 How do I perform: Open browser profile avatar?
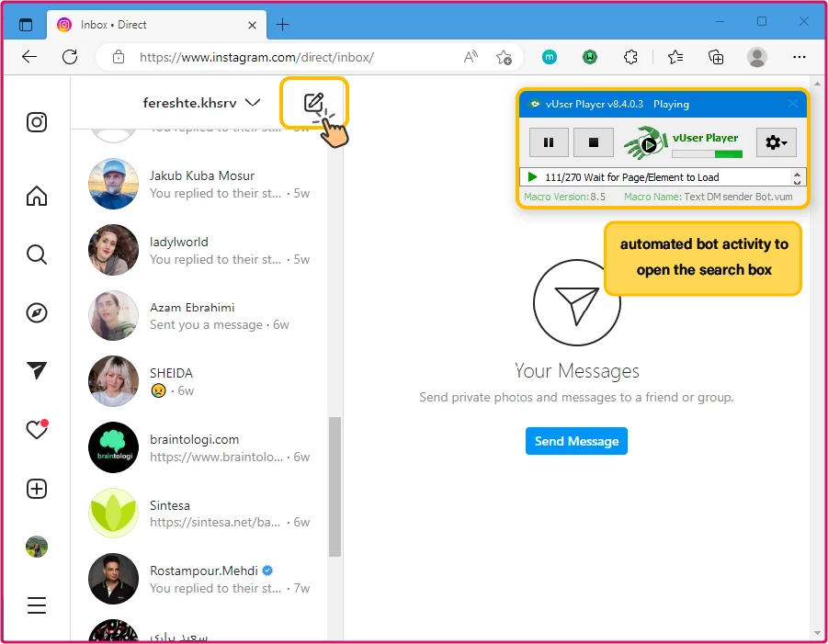(756, 56)
